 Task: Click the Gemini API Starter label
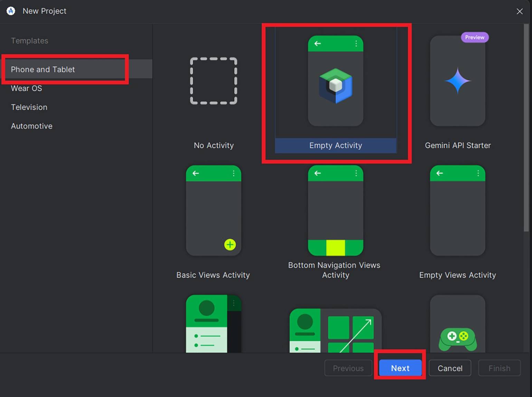tap(457, 145)
